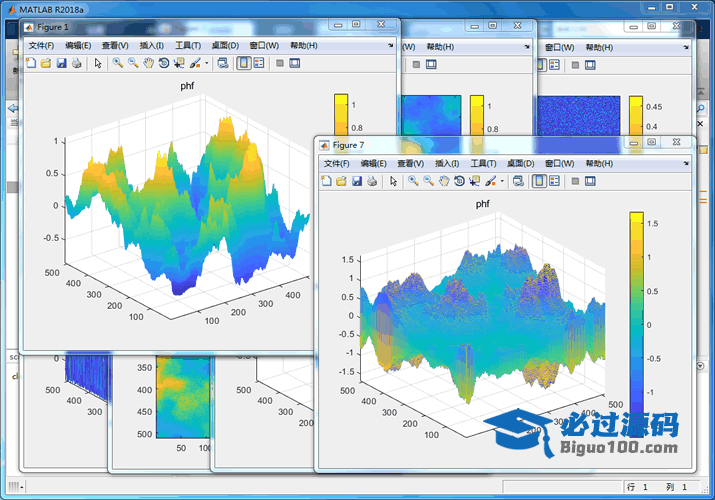Click Print icon in Figure 1 toolbar

77,63
